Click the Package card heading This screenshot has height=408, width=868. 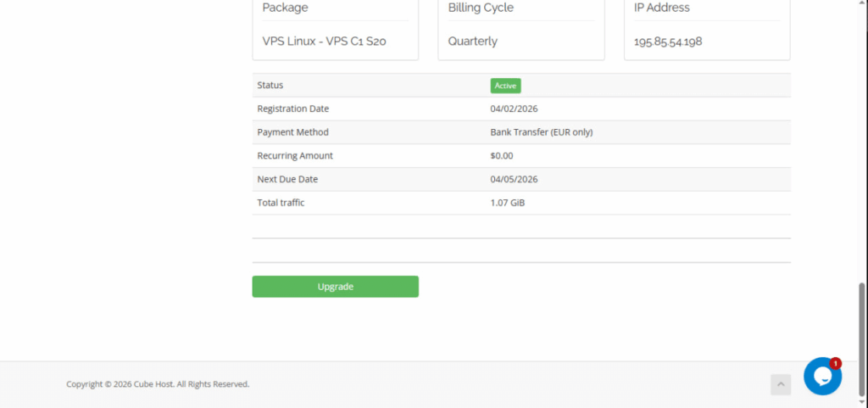point(285,8)
